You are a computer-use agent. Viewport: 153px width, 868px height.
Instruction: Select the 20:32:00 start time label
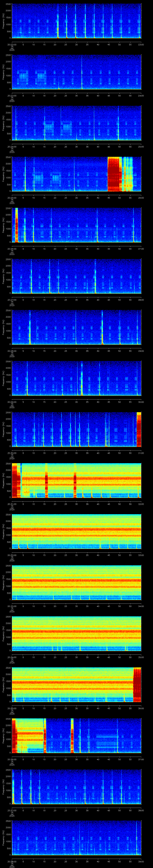[12, 555]
